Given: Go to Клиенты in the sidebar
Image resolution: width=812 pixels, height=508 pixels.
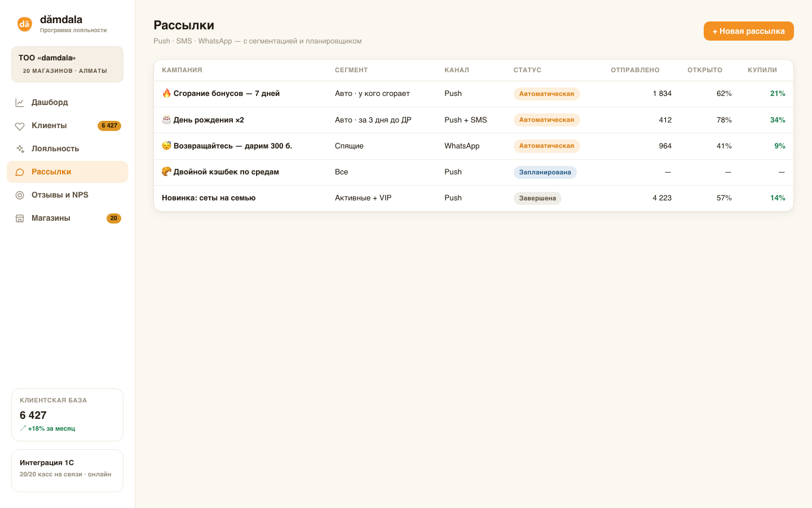Looking at the screenshot, I should click(x=67, y=125).
